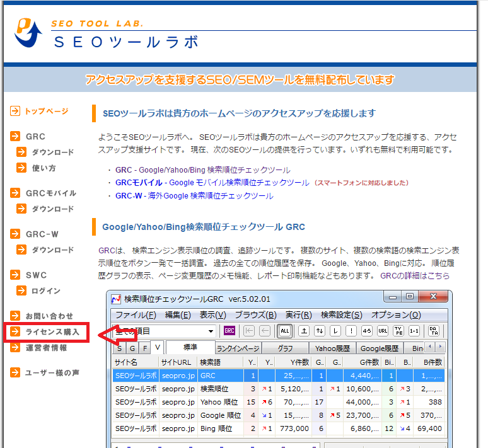Switch to the Google履歴 tab

coord(380,348)
